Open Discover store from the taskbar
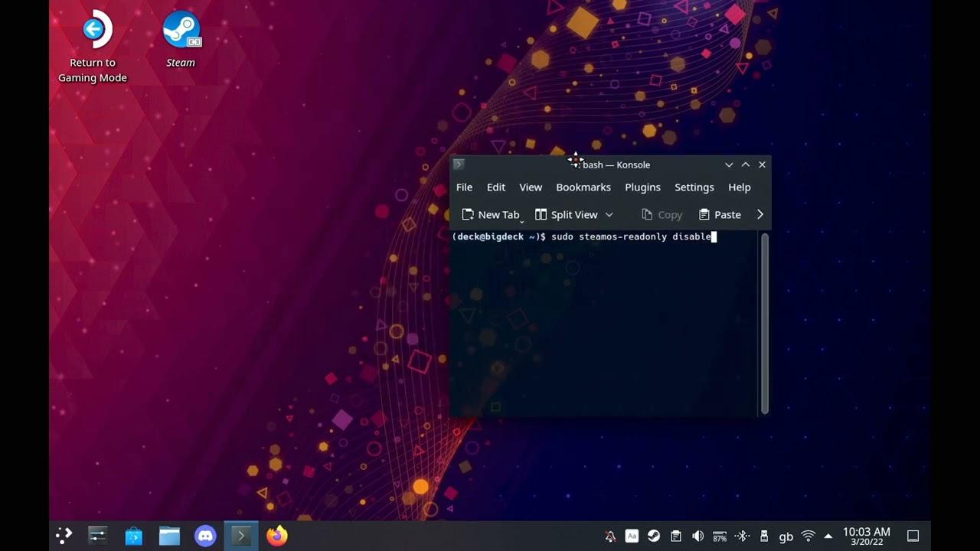Screen dimensions: 980x551 tap(134, 536)
